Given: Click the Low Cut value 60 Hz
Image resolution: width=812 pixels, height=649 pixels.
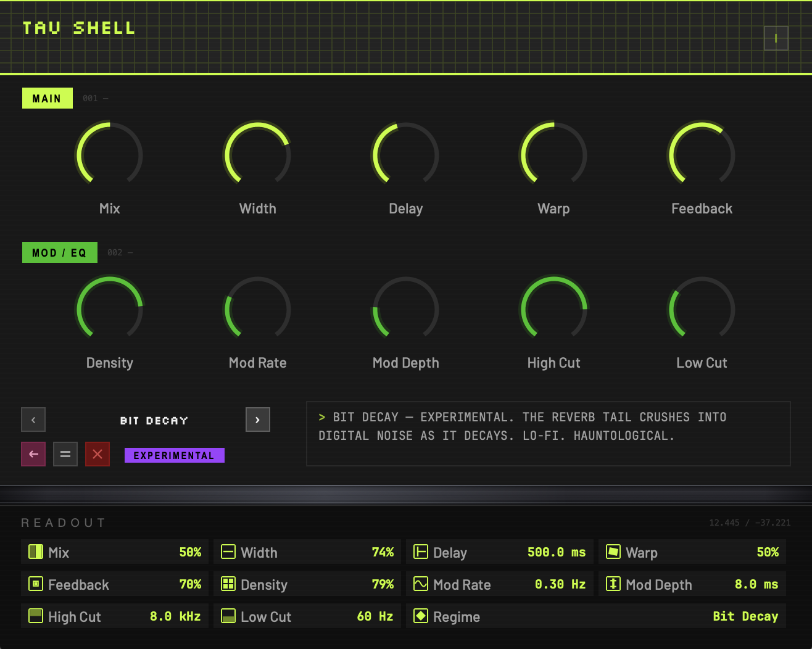Looking at the screenshot, I should click(x=375, y=616).
